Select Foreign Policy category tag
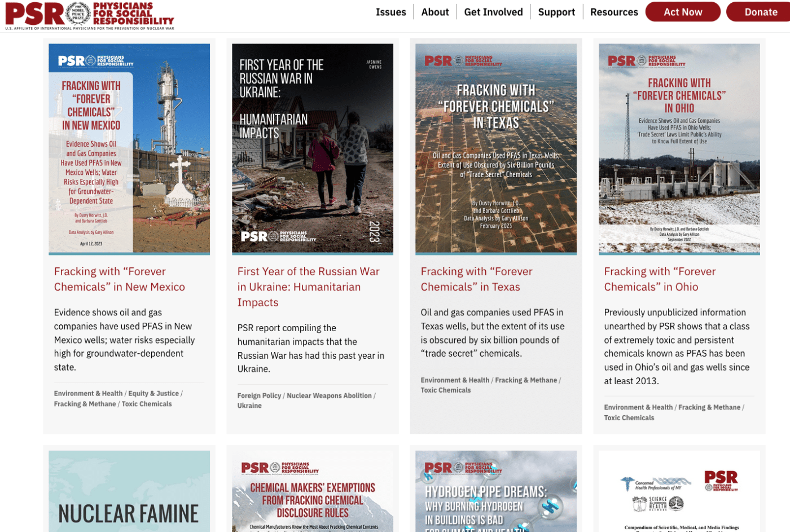Image resolution: width=790 pixels, height=532 pixels. click(x=259, y=396)
